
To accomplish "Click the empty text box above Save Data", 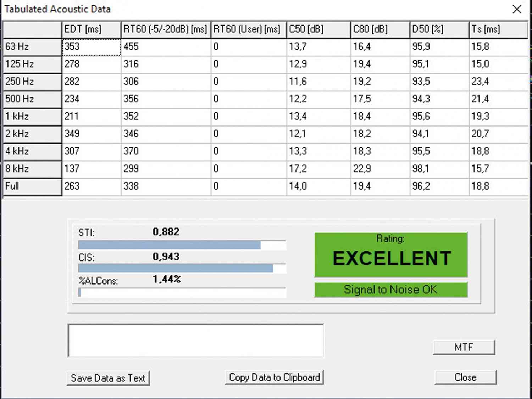I will (x=196, y=341).
